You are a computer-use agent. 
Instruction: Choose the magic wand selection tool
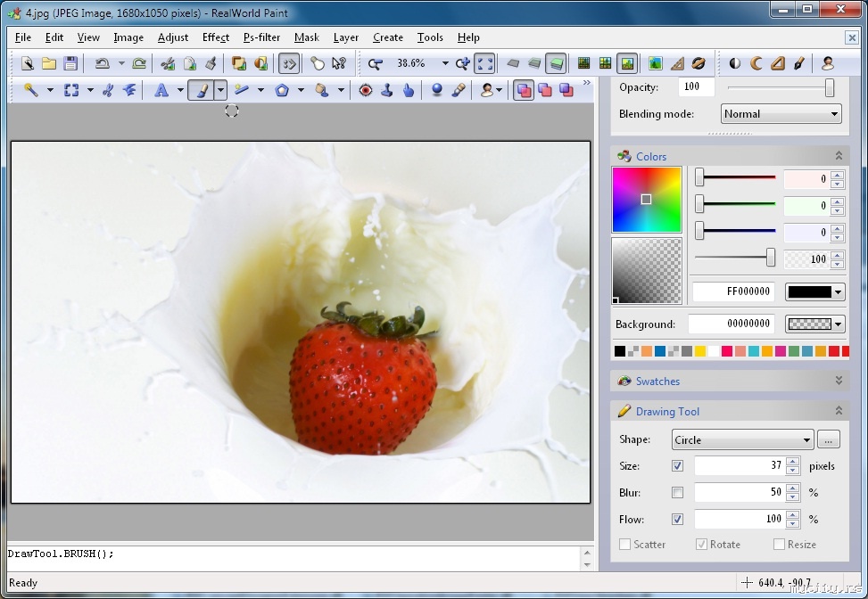coord(30,90)
